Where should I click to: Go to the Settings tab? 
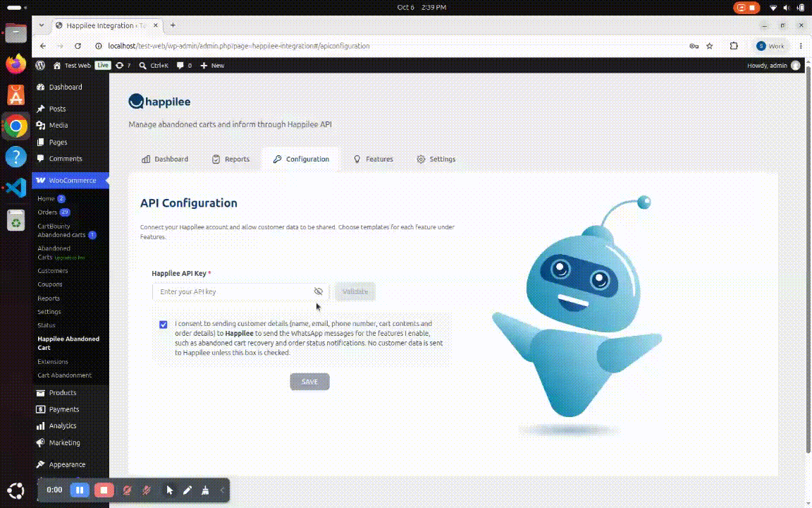click(x=436, y=159)
